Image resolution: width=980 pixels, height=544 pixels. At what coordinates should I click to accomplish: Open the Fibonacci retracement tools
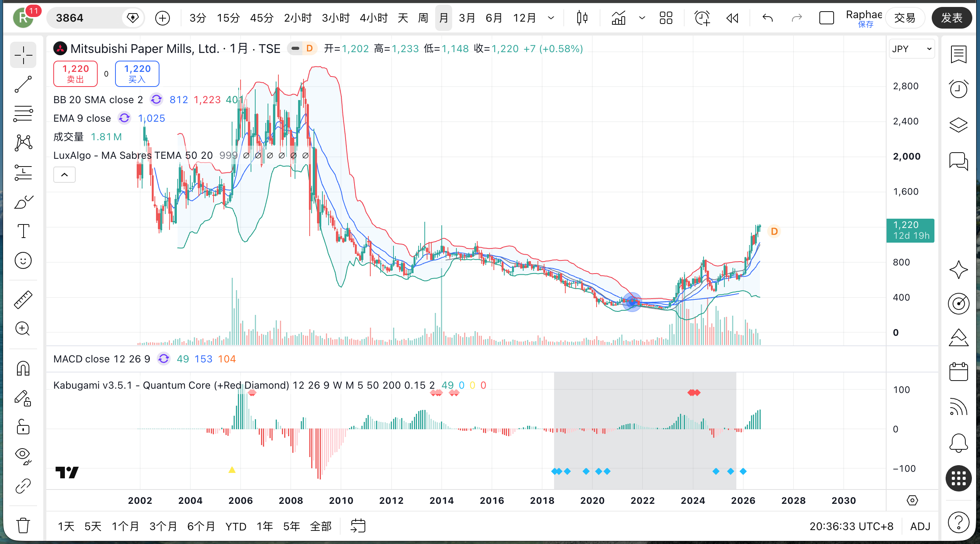[x=23, y=114]
